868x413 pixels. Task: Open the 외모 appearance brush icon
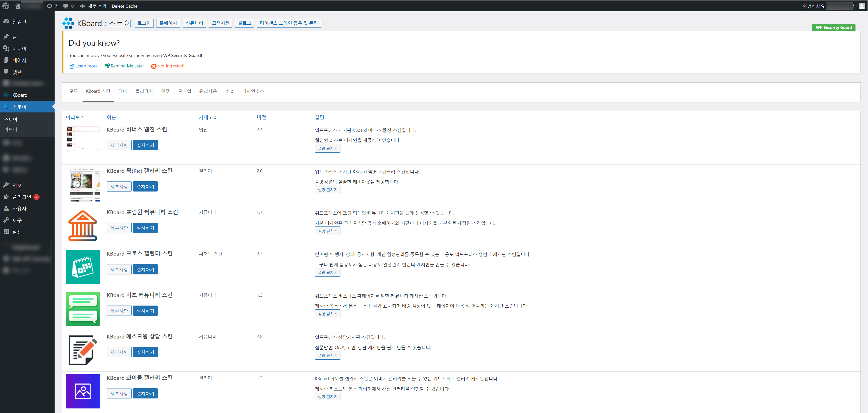(6, 185)
